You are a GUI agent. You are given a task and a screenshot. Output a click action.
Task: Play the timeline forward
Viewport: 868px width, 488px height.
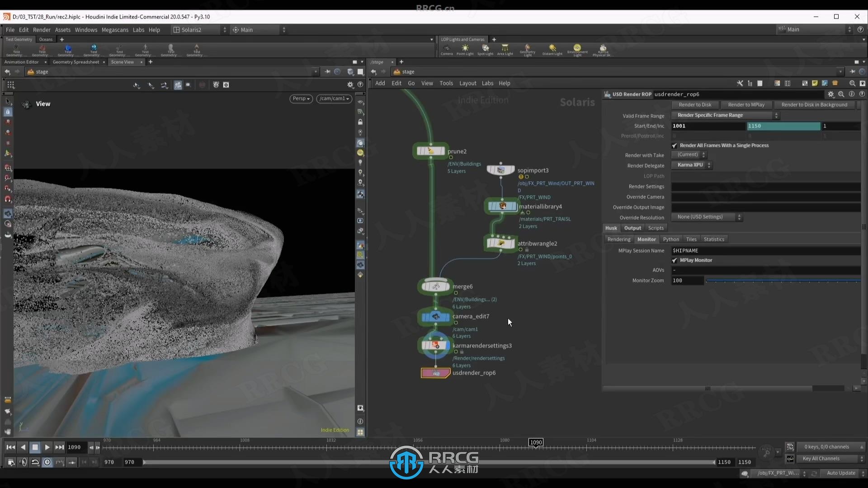tap(47, 447)
